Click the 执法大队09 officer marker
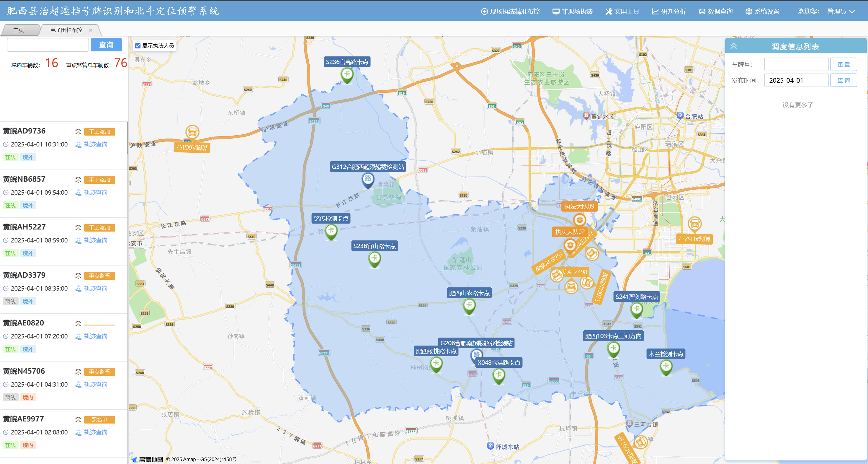 579,220
